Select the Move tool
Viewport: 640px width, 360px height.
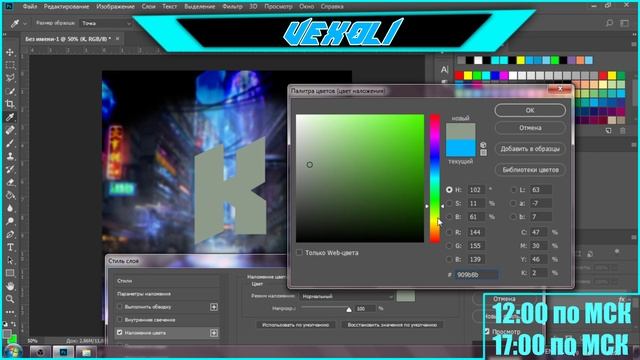click(10, 52)
